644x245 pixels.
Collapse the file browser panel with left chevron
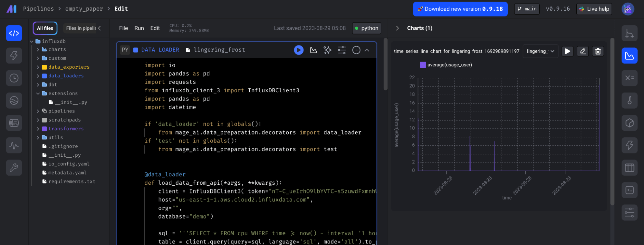[x=99, y=28]
